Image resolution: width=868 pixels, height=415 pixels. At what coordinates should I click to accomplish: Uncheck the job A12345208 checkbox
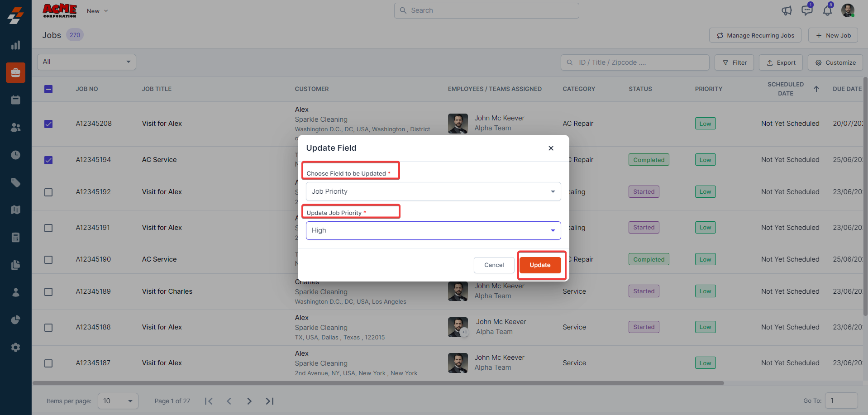point(48,124)
